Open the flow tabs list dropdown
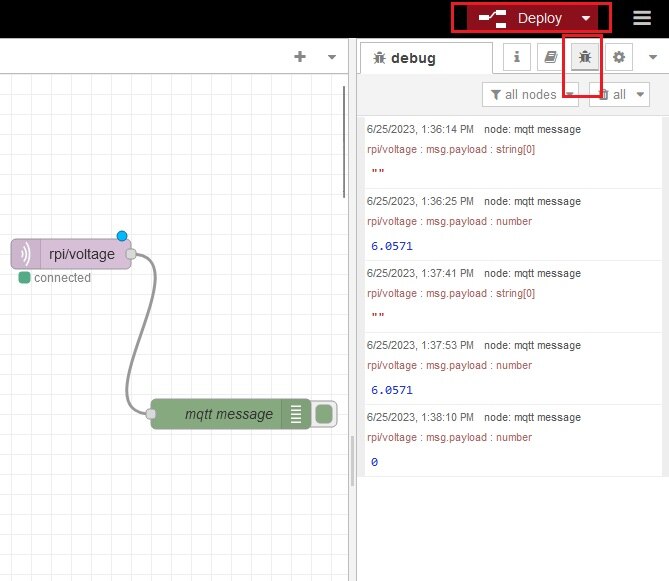This screenshot has height=581, width=669. (332, 57)
